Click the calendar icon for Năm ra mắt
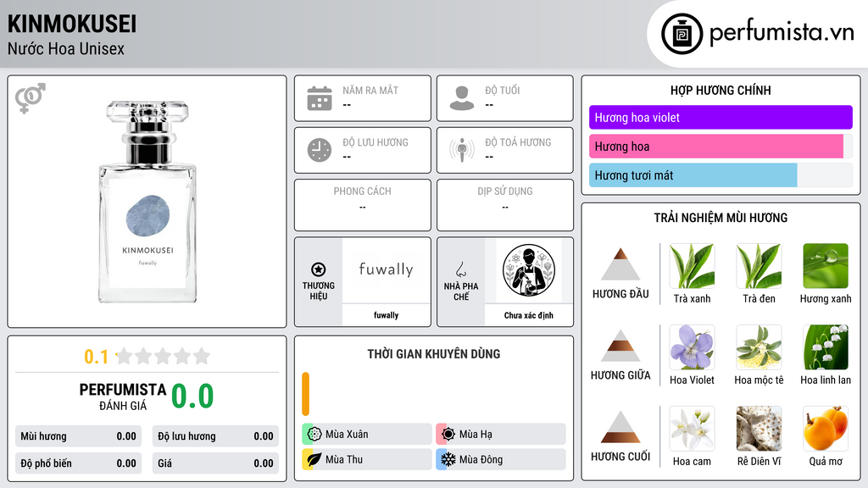This screenshot has height=488, width=868. click(320, 98)
